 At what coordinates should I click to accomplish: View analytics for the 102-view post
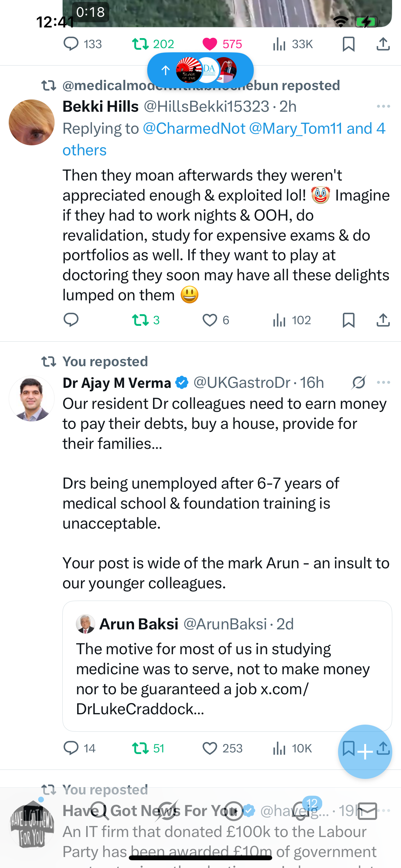[x=292, y=320]
